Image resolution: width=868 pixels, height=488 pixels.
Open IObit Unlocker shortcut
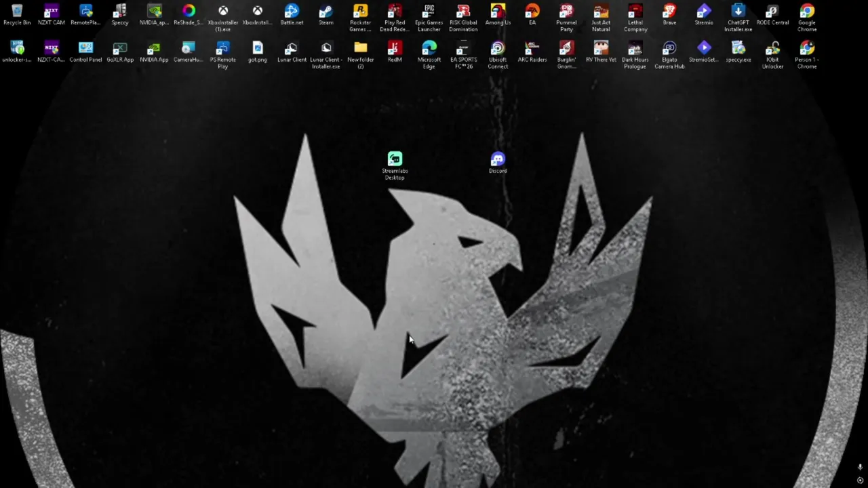[x=772, y=56]
